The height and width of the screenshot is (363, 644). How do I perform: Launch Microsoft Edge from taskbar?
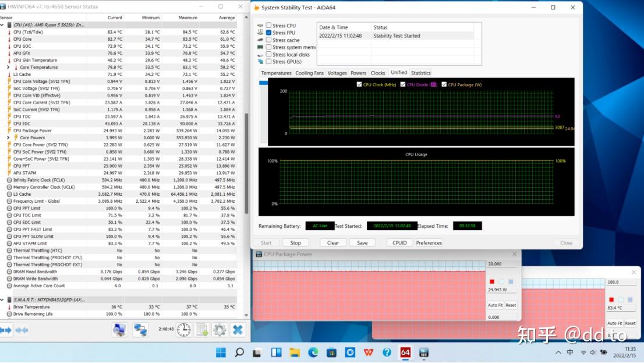pyautogui.click(x=313, y=353)
